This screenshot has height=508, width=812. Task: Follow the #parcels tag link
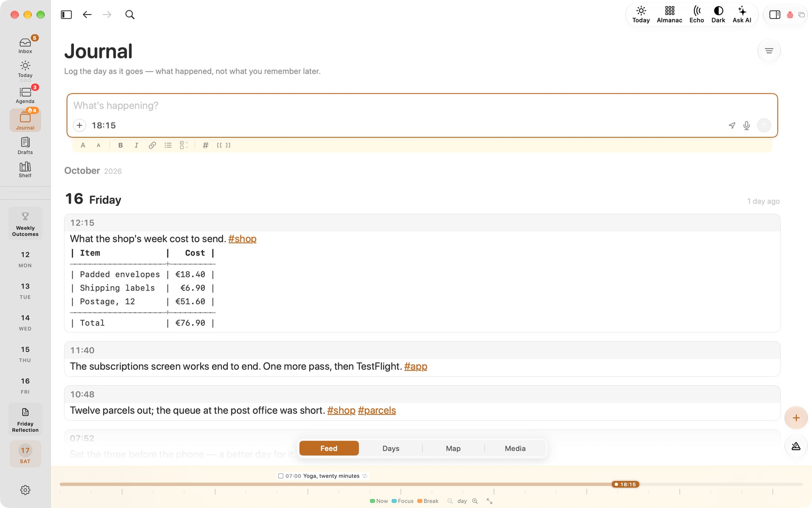[x=377, y=410]
